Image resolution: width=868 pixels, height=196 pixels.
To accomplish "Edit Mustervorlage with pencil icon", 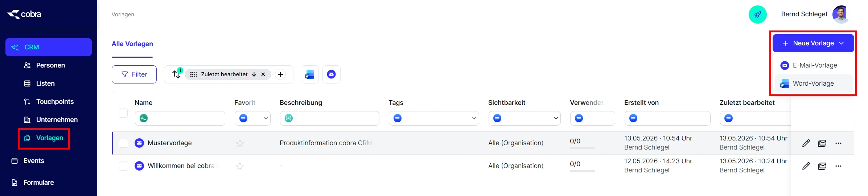I will [806, 143].
